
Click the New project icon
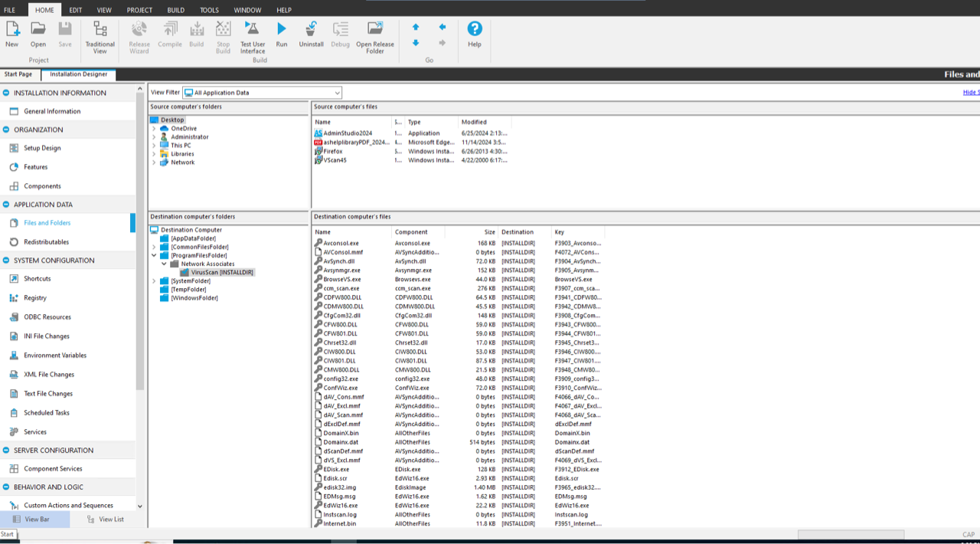point(12,34)
